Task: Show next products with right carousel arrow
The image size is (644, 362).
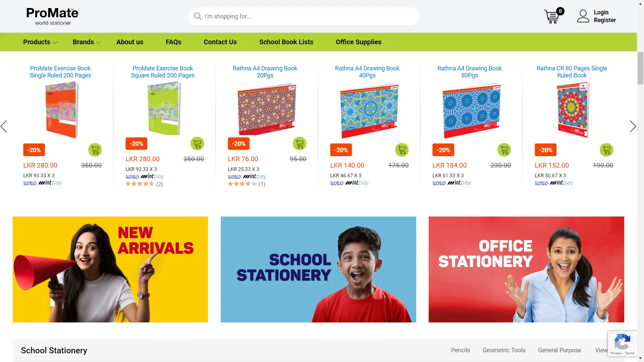Action: pos(633,126)
